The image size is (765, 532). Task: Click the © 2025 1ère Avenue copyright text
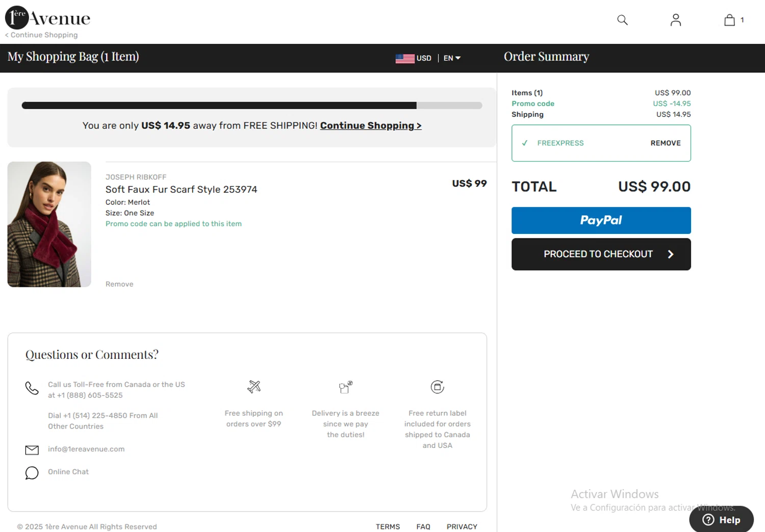pyautogui.click(x=87, y=527)
